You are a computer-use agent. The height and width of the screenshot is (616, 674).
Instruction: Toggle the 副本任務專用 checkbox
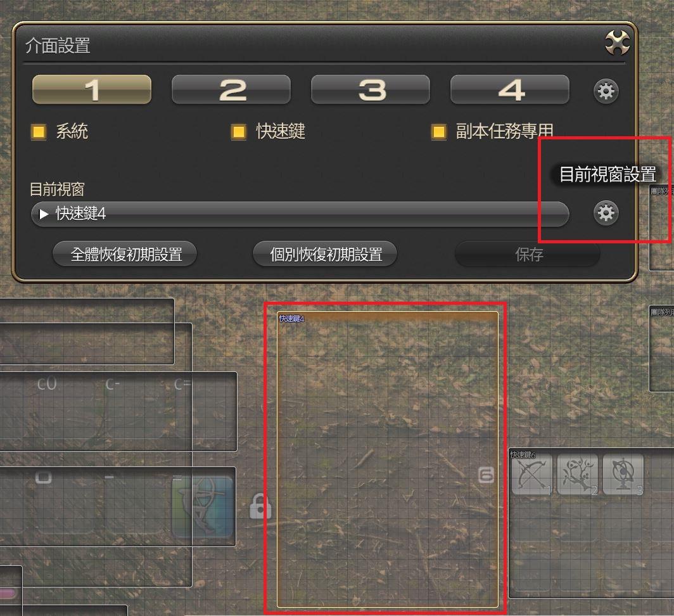coord(438,132)
